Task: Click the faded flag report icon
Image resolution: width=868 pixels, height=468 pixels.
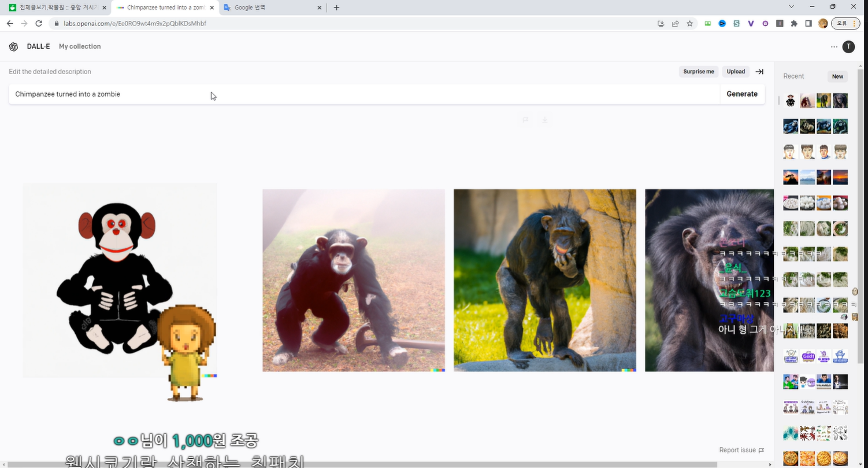Action: click(x=525, y=120)
